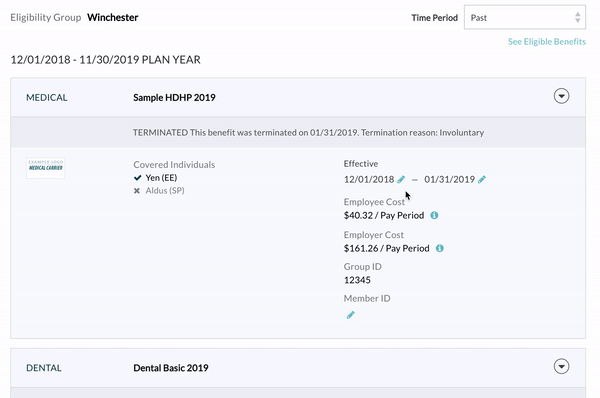This screenshot has width=600, height=398.
Task: Edit the effective start date 12/01/2018
Action: pos(401,179)
